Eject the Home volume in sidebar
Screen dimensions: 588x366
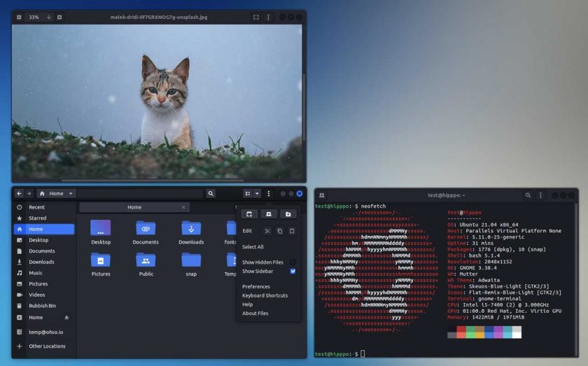[66, 318]
